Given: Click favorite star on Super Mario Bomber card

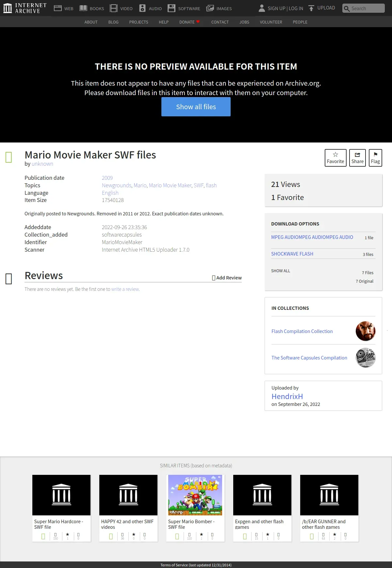Looking at the screenshot, I should [201, 535].
